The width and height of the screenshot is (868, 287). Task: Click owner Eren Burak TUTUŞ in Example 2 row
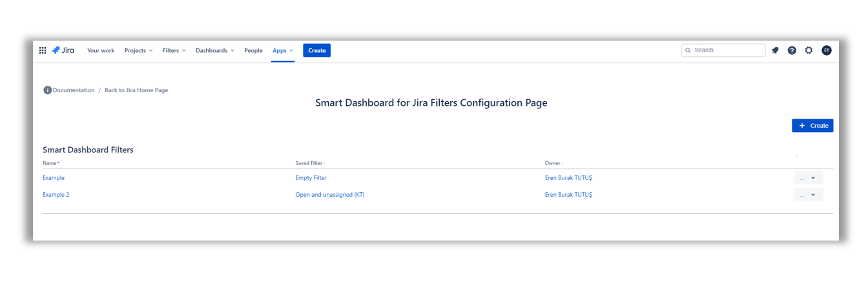[568, 195]
